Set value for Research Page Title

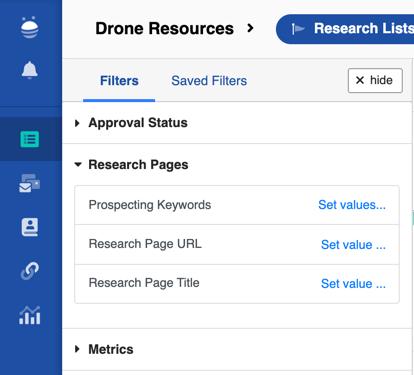(x=353, y=284)
